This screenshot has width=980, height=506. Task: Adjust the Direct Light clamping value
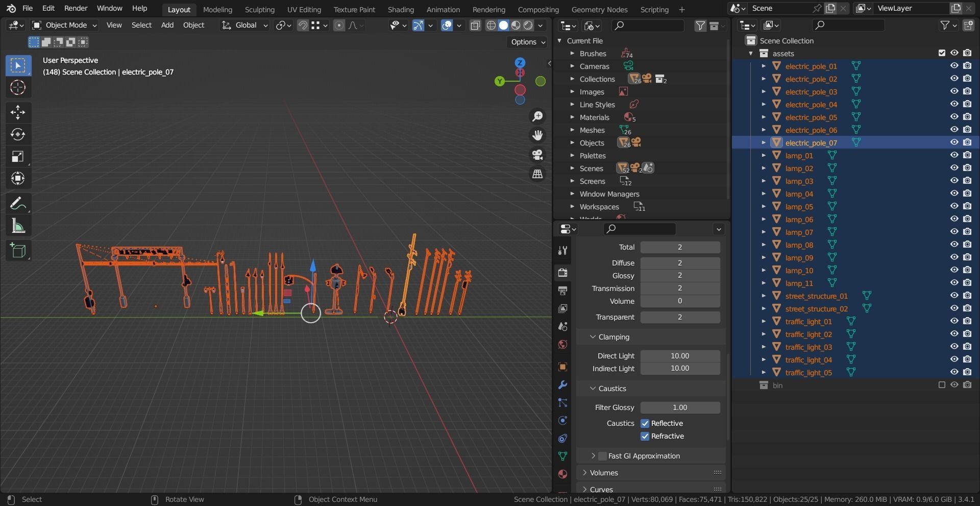click(680, 356)
